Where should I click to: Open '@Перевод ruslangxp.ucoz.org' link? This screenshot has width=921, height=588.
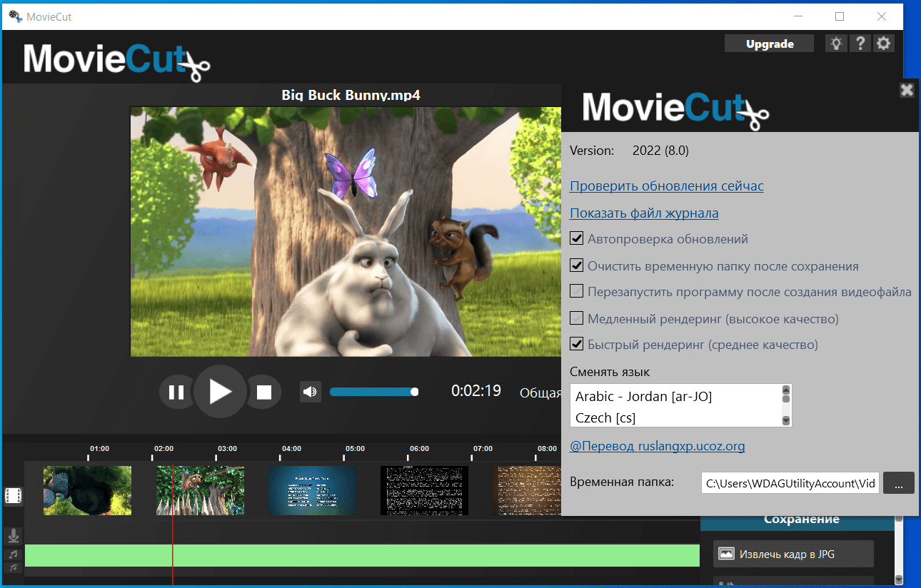[658, 446]
